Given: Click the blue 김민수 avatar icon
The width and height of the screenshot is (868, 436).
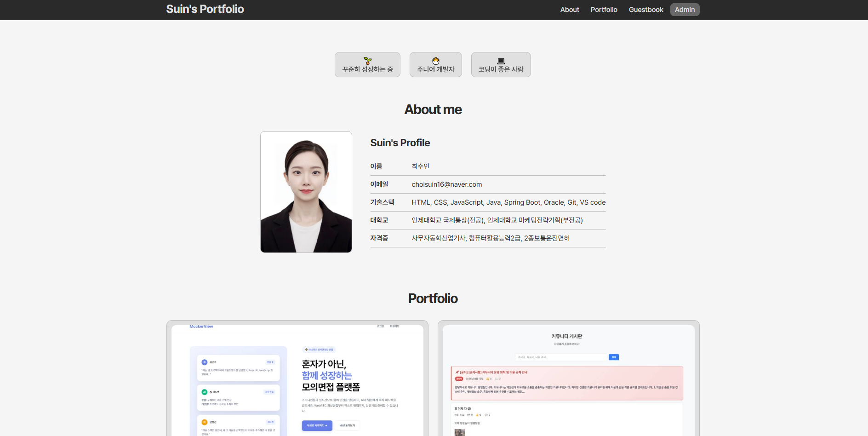Looking at the screenshot, I should pyautogui.click(x=205, y=362).
